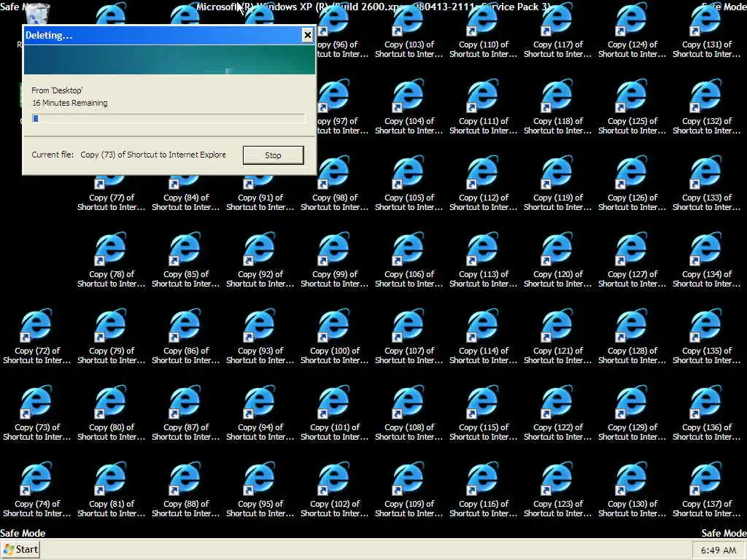This screenshot has height=560, width=747.
Task: Select the Copy (123) Internet Explorer shortcut
Action: pos(557,491)
